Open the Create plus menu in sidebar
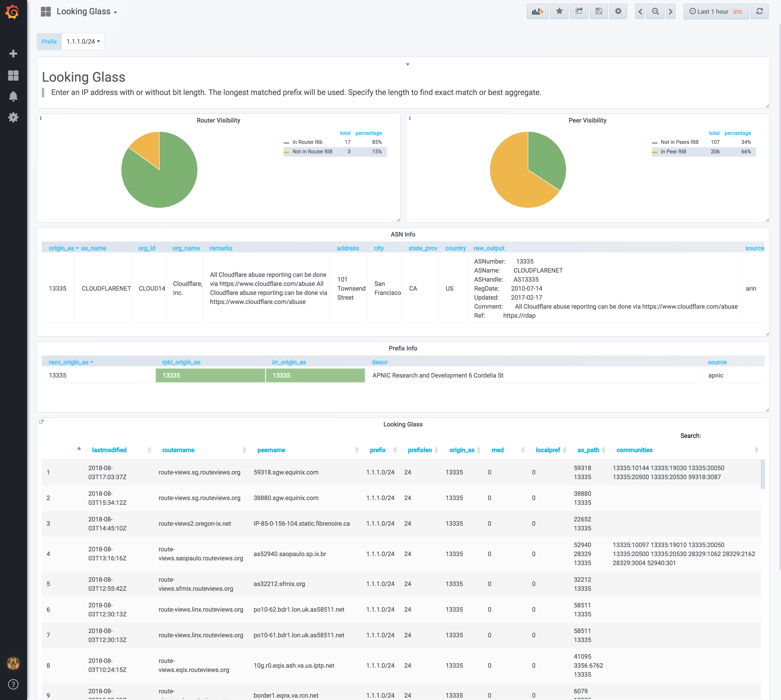 click(14, 53)
